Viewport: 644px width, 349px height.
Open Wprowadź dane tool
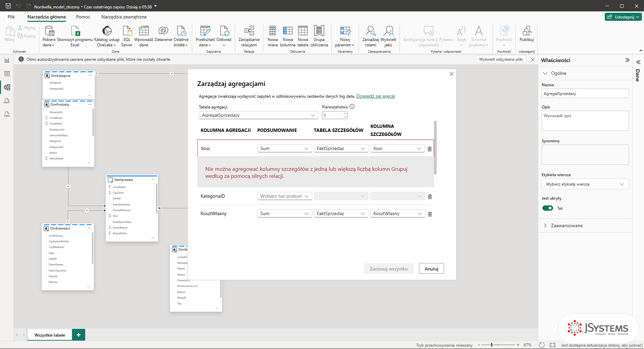[144, 36]
